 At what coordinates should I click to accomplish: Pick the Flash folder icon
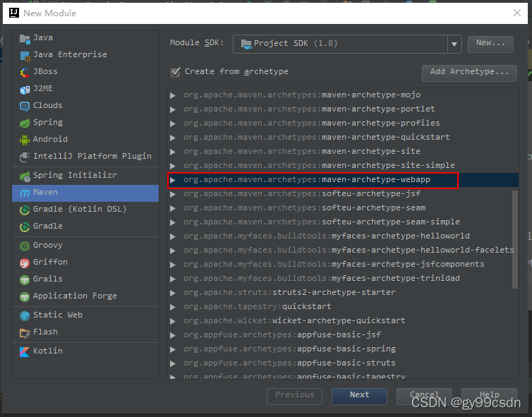(25, 333)
